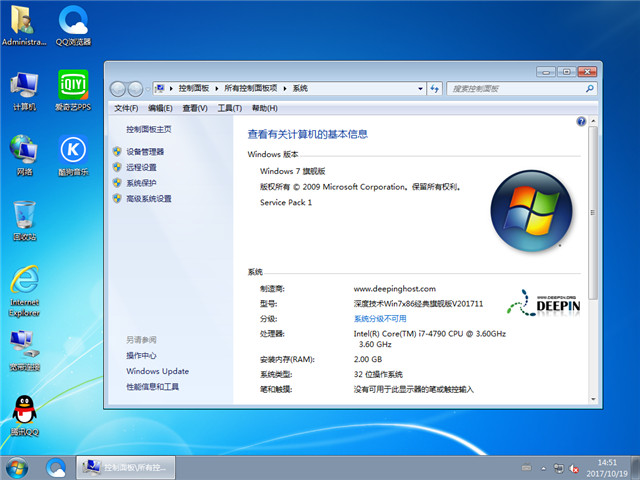Viewport: 640px width, 480px height.
Task: Open the 文件(F) menu
Action: pyautogui.click(x=126, y=108)
